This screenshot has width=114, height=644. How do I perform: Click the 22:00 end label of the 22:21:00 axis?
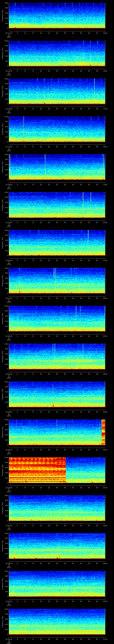point(105,298)
